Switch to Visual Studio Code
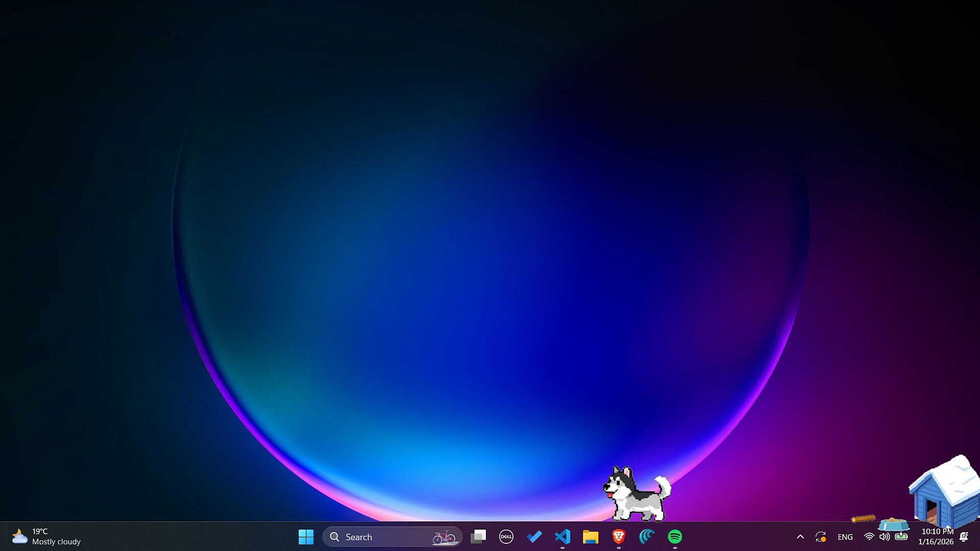The image size is (980, 551). (562, 537)
